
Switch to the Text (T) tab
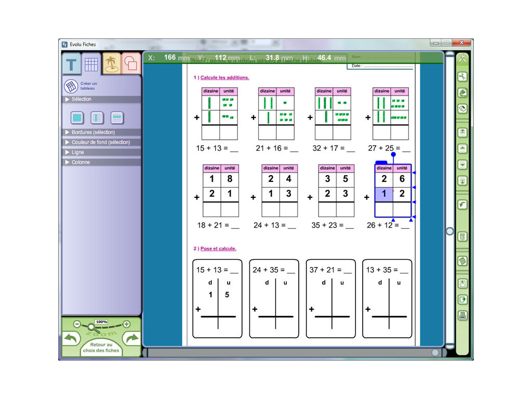tap(71, 64)
